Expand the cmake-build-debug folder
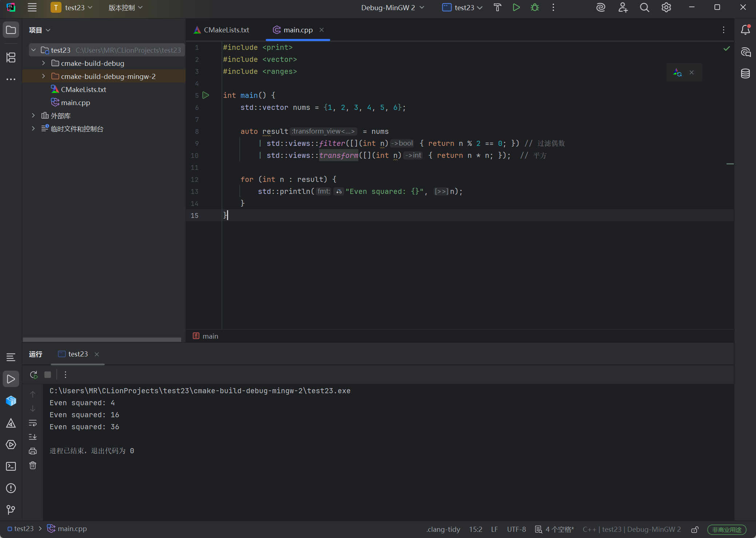This screenshot has height=538, width=756. pos(44,63)
